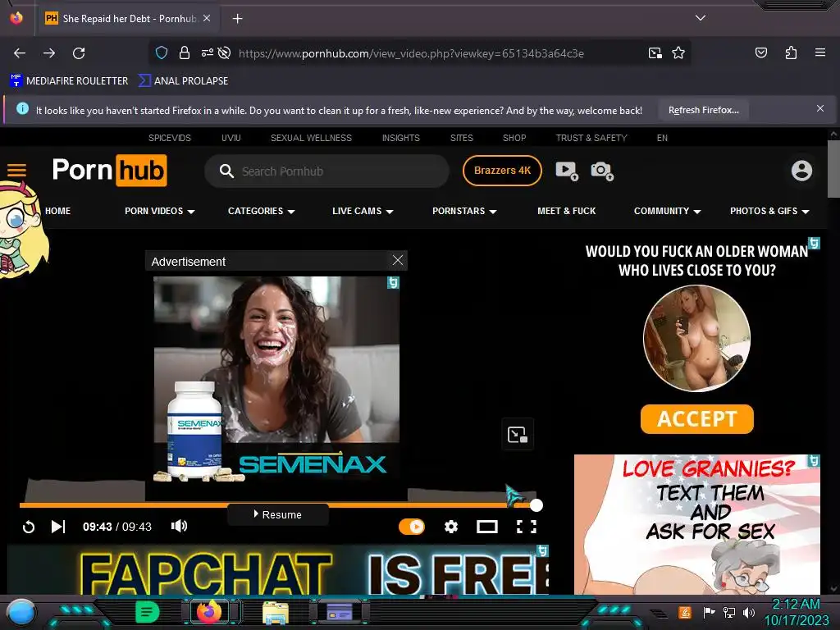Go to the HOME nav item

click(x=58, y=211)
